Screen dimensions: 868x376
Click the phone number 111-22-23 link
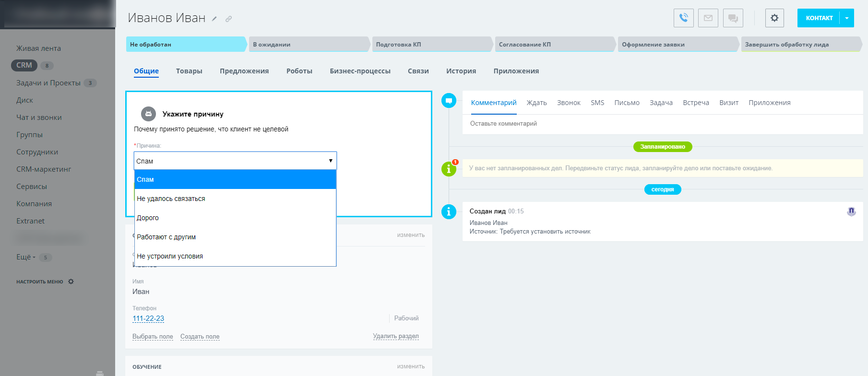[148, 318]
